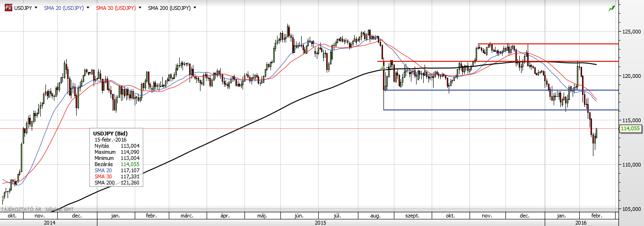Viewport: 644px width, 226px height.
Task: Expand the SMA 20 (USDJPY) dropdown arrow
Action: click(87, 8)
